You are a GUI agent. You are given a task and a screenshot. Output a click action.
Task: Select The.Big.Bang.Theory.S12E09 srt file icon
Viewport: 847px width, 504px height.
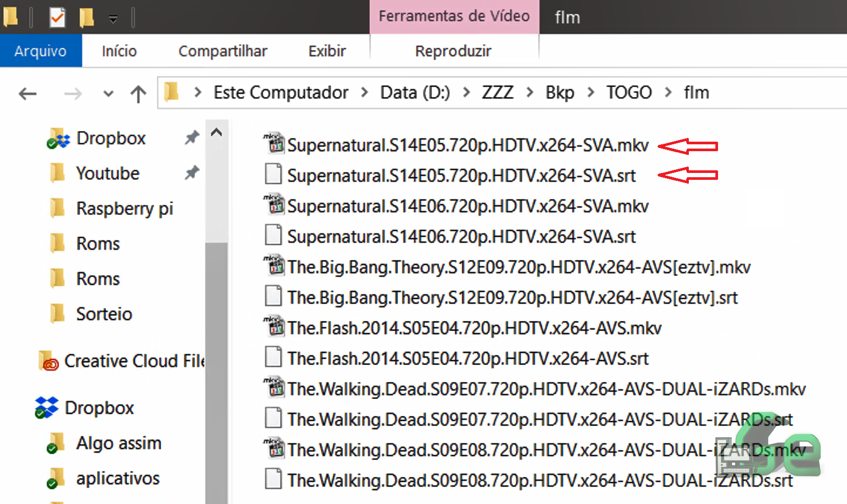tap(273, 296)
